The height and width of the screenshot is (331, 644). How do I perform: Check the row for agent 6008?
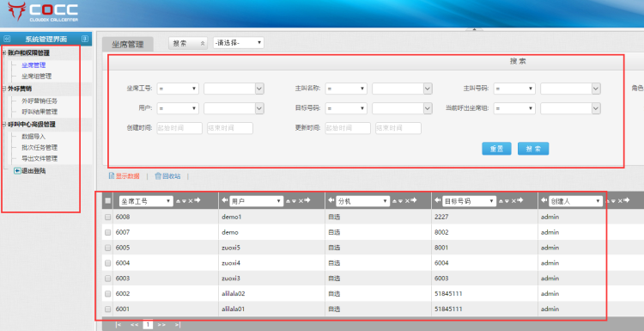pos(107,217)
